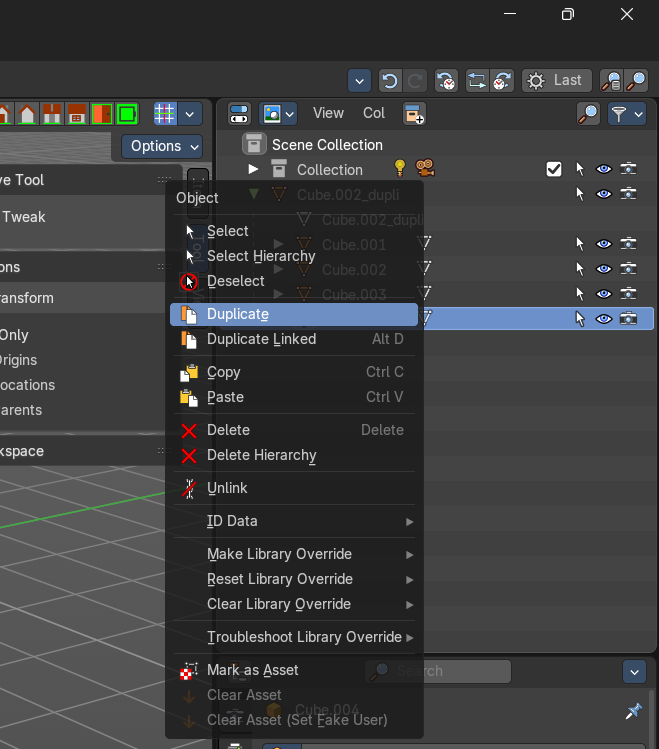Viewport: 659px width, 749px height.
Task: Open blue dropdown left of Undo
Action: click(x=360, y=81)
